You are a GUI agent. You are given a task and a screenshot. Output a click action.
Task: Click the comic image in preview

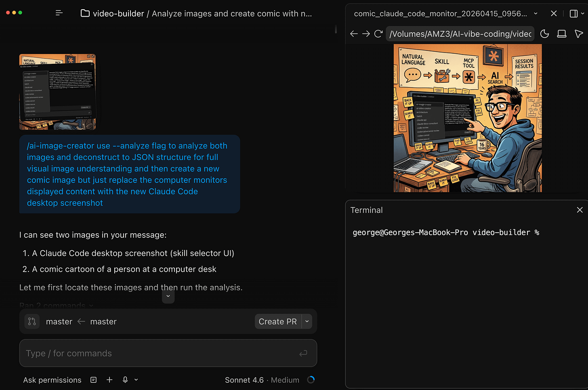click(468, 118)
